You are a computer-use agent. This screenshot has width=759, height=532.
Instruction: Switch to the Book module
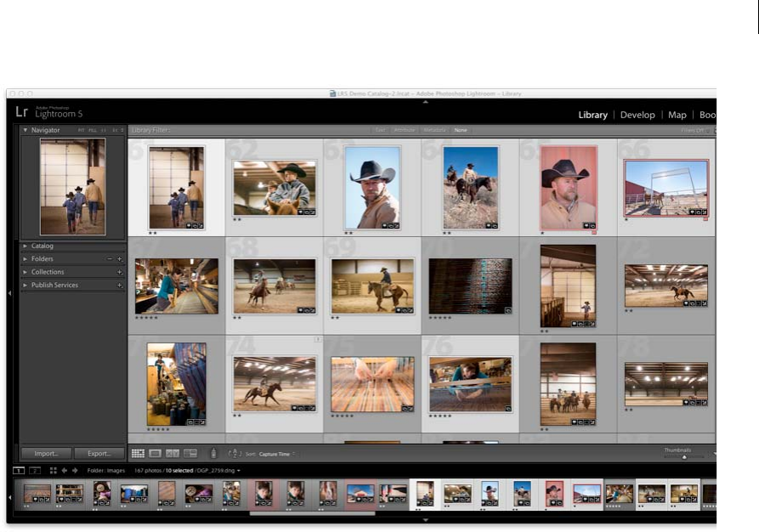coord(707,115)
